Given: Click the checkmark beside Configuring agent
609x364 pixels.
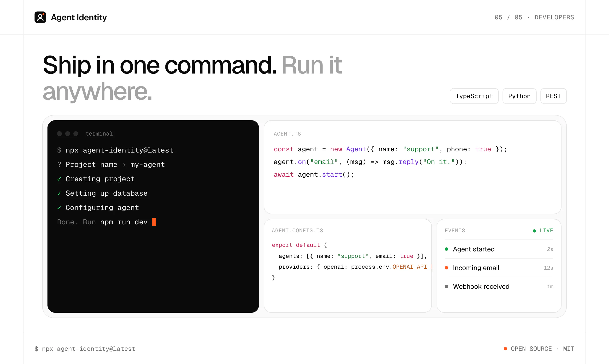Looking at the screenshot, I should [59, 208].
